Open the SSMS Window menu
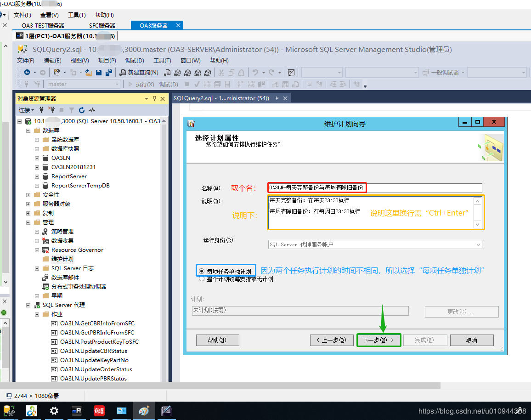Image resolution: width=531 pixels, height=420 pixels. point(190,60)
